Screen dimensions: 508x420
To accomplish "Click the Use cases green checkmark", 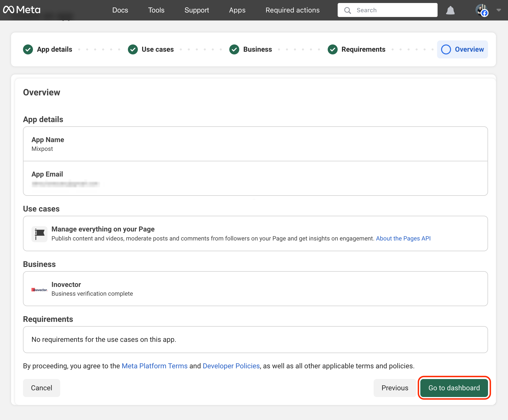I will (x=133, y=49).
